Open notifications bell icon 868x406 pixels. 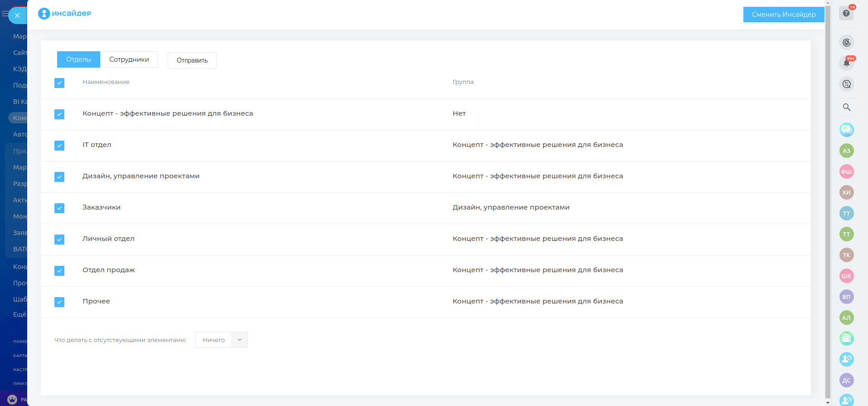(846, 63)
